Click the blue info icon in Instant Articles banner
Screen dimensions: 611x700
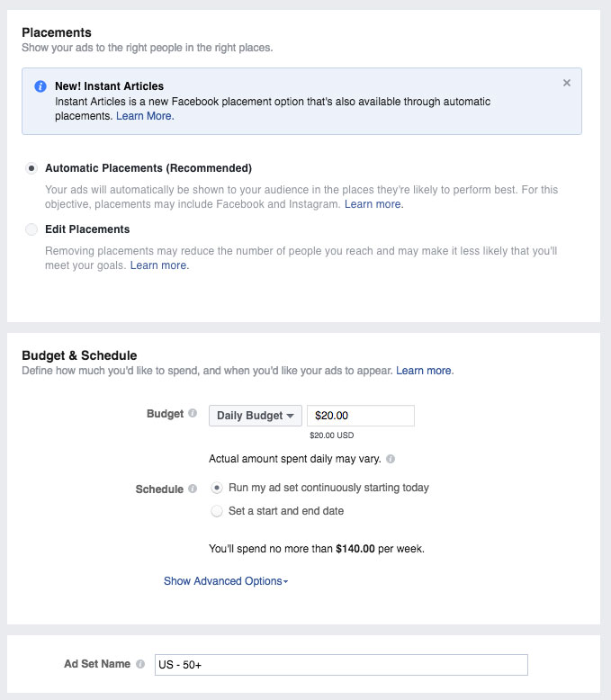click(40, 86)
